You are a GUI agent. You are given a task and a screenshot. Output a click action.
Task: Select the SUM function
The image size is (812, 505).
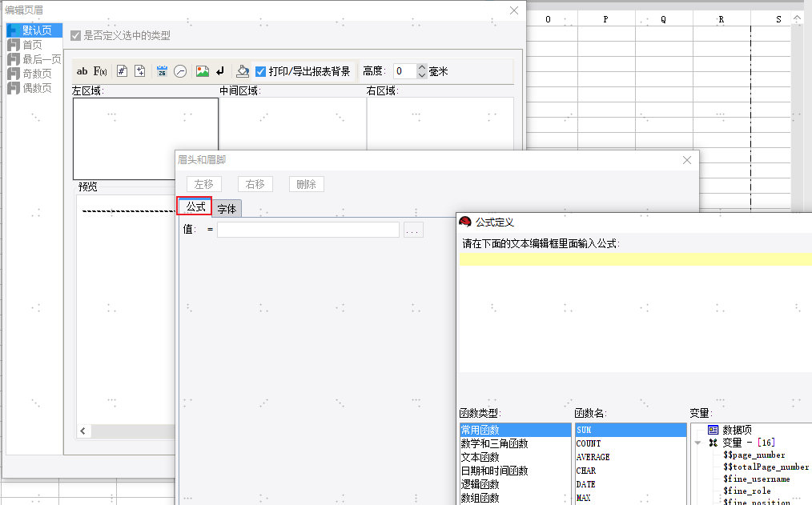631,430
